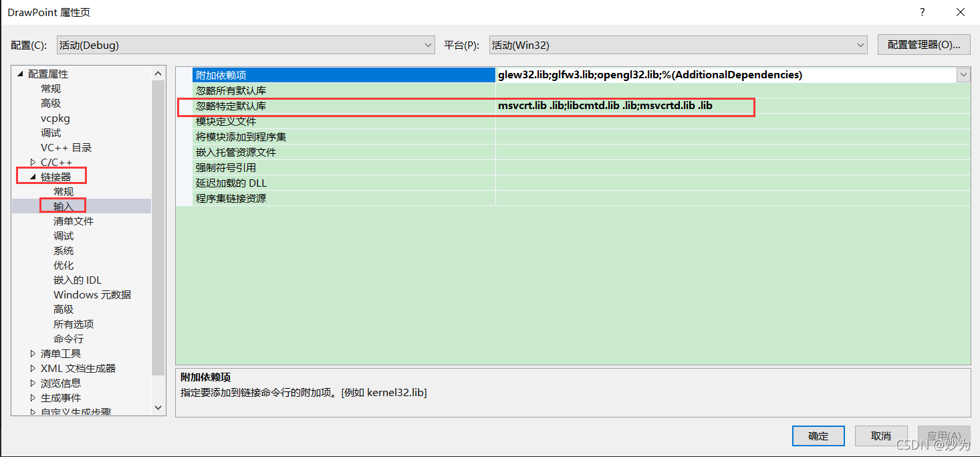Viewport: 980px width, 457px height.
Task: Select XML 文档生成器 tree label
Action: (x=78, y=369)
